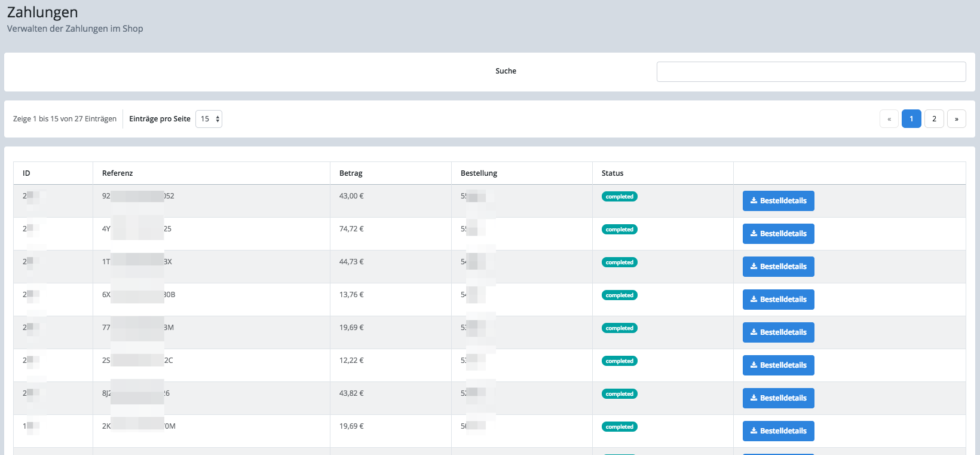The width and height of the screenshot is (980, 455).
Task: Open Bestelldetails for the 13,76 € payment
Action: pos(778,300)
